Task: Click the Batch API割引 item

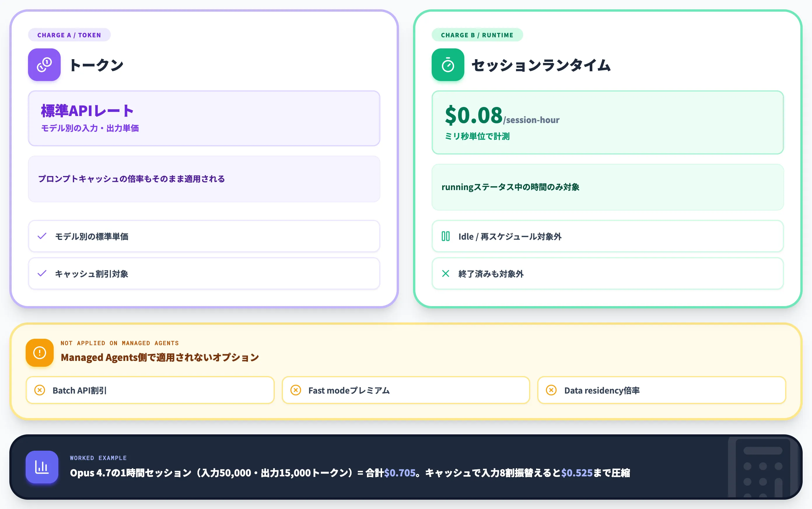Action: click(150, 390)
